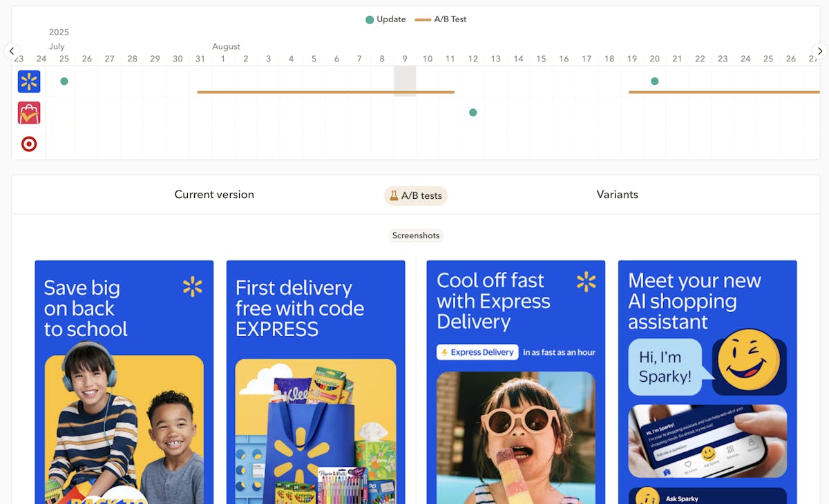Select the A/B test bar starting August 19

[x=724, y=92]
